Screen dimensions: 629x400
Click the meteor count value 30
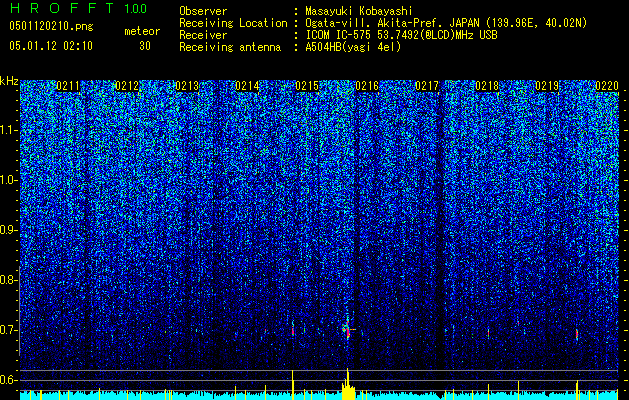point(145,46)
